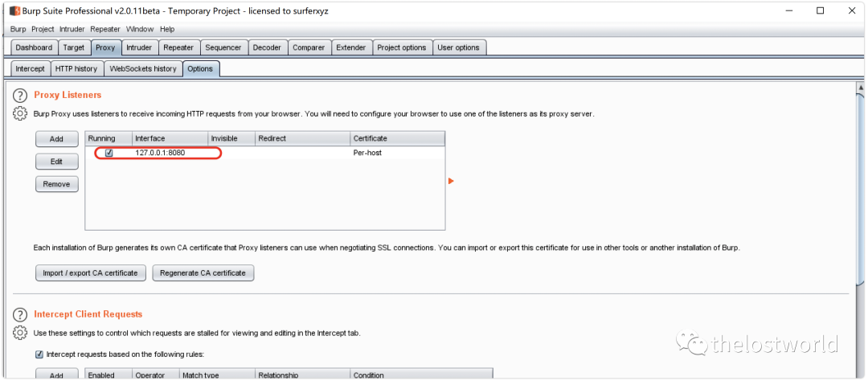Remove the selected proxy listener
Image resolution: width=868 pixels, height=381 pixels.
pos(56,184)
